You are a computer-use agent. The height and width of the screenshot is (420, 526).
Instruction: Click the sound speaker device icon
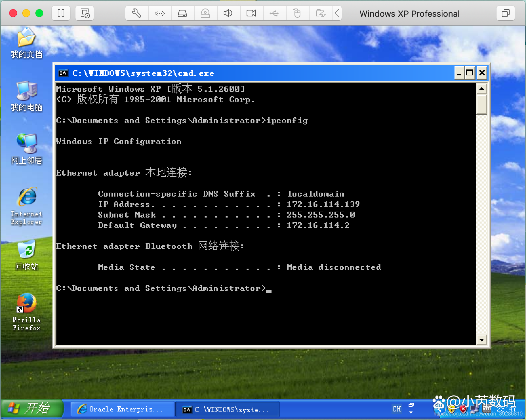(228, 13)
